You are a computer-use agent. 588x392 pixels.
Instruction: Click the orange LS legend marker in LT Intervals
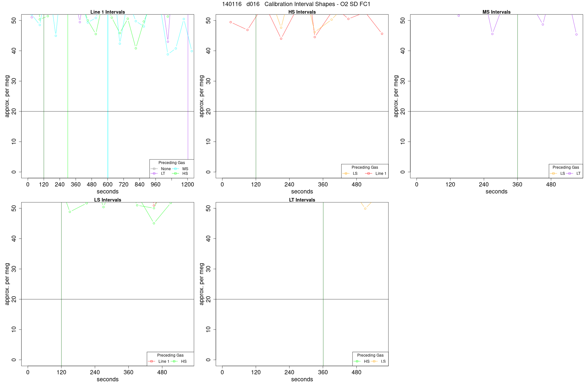click(x=374, y=361)
